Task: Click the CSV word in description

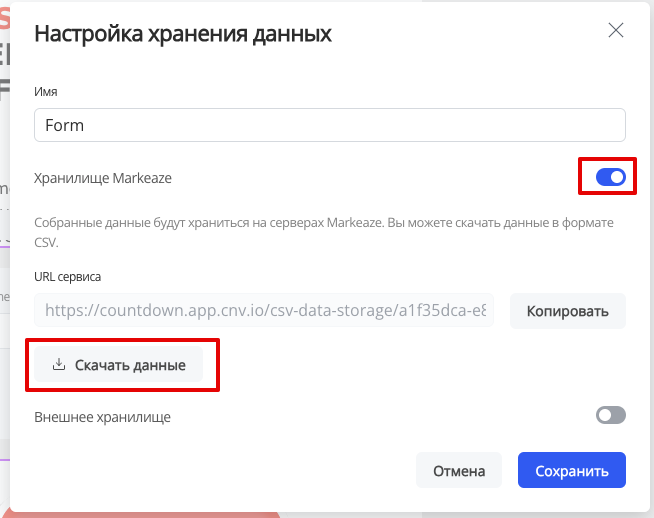Action: tap(46, 242)
